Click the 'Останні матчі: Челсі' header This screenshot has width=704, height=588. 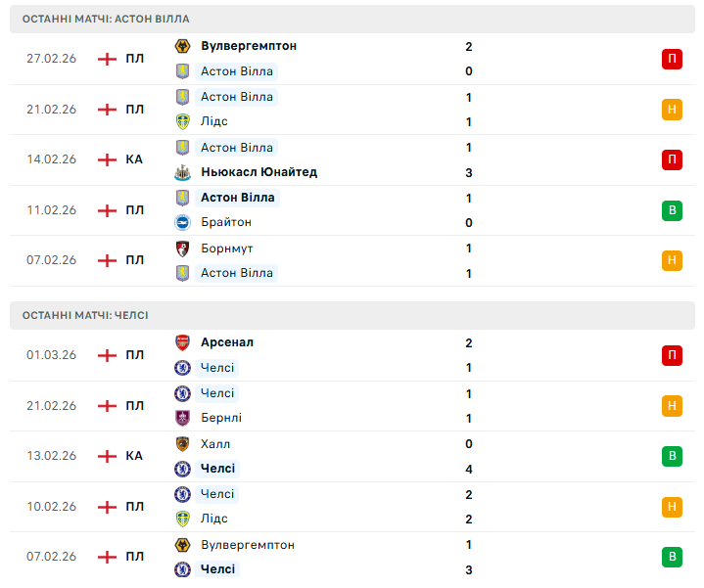[x=85, y=315]
